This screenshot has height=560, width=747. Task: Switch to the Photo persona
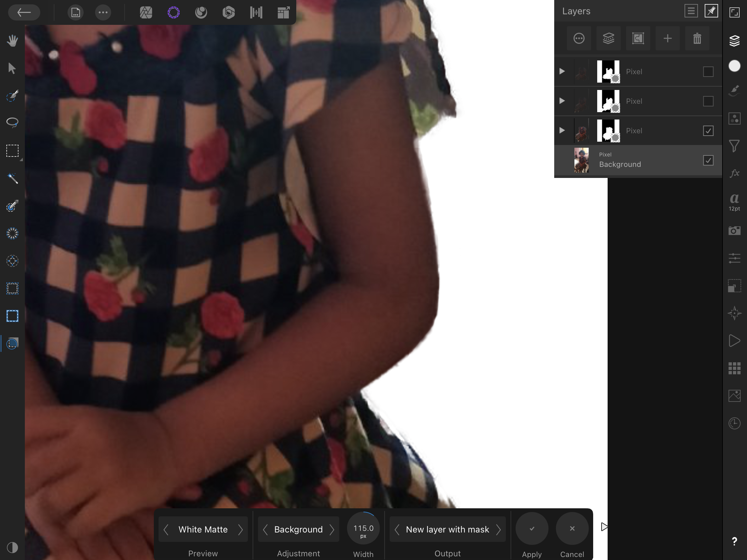coord(146,13)
